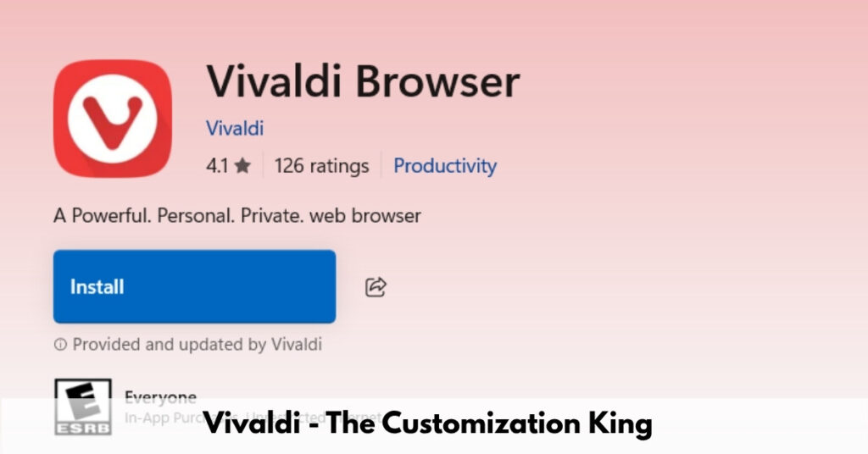
Task: Open the Productivity category link
Action: [445, 166]
